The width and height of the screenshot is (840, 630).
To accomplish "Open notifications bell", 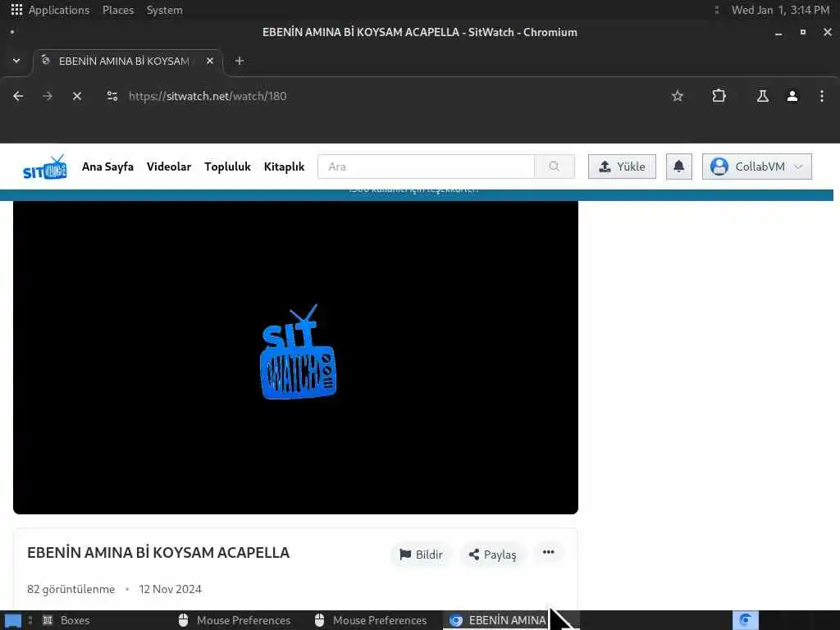I will (678, 167).
